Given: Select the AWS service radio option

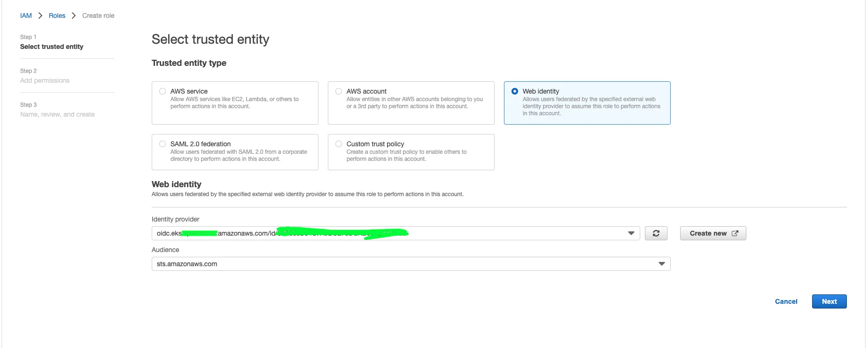Looking at the screenshot, I should 163,91.
